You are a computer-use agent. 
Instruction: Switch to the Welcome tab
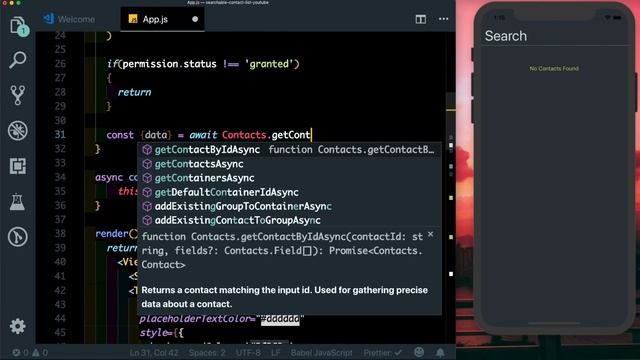point(69,19)
